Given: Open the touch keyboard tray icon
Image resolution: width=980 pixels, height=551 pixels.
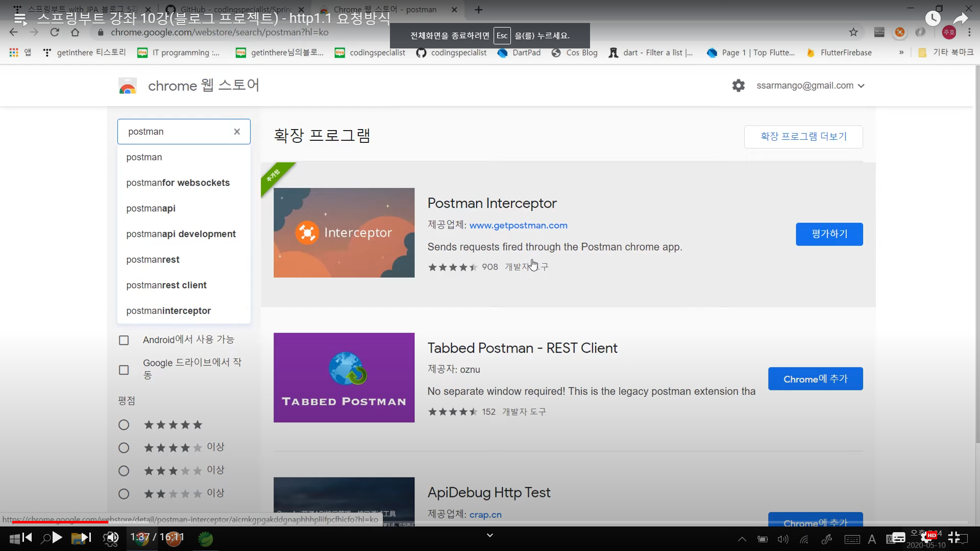Looking at the screenshot, I should tap(852, 539).
